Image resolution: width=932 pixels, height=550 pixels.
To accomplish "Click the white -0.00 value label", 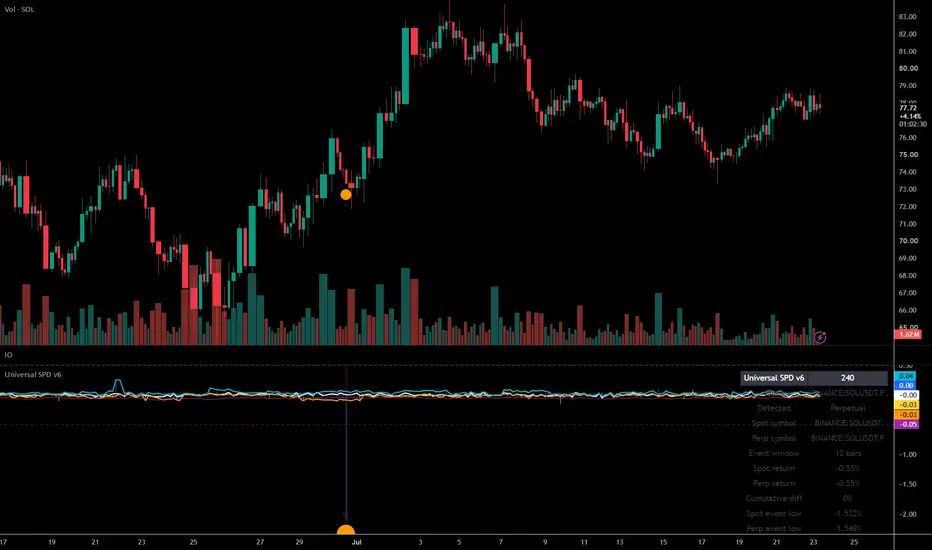I will pyautogui.click(x=906, y=395).
